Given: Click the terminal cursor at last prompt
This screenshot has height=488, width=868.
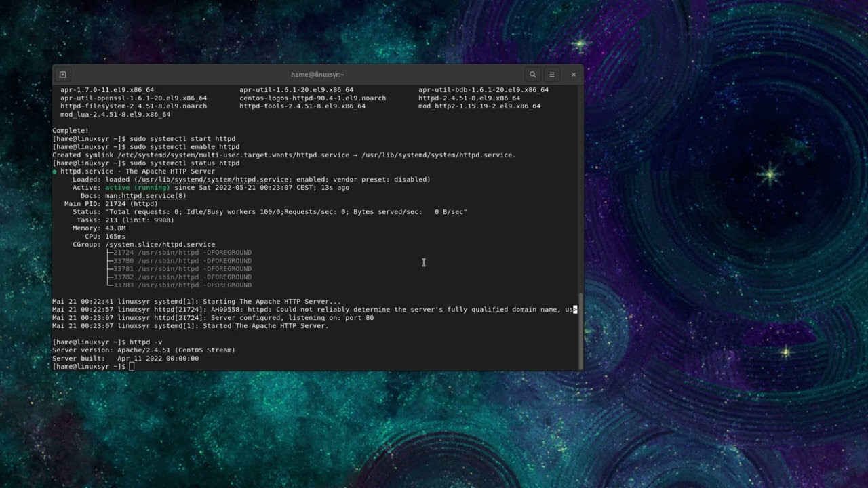Looking at the screenshot, I should (x=132, y=367).
